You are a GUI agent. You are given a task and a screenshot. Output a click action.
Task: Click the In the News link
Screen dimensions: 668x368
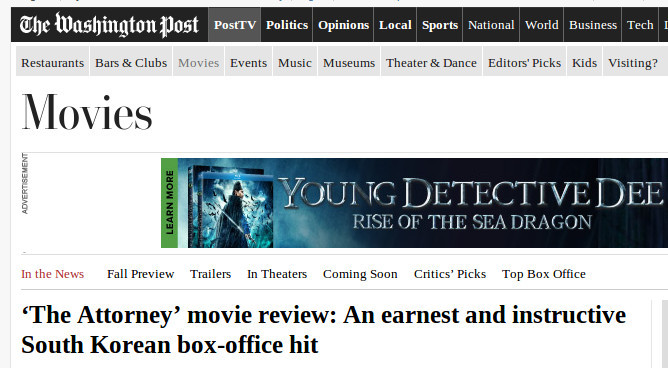click(52, 274)
